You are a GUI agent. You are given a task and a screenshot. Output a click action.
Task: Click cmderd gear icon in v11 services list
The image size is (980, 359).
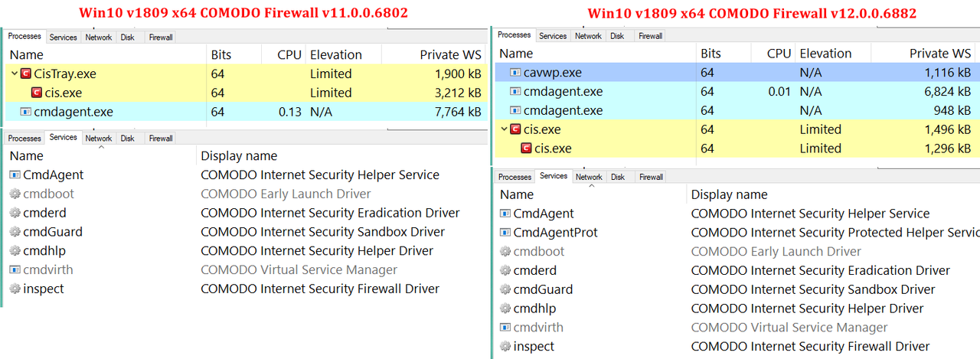(x=15, y=213)
